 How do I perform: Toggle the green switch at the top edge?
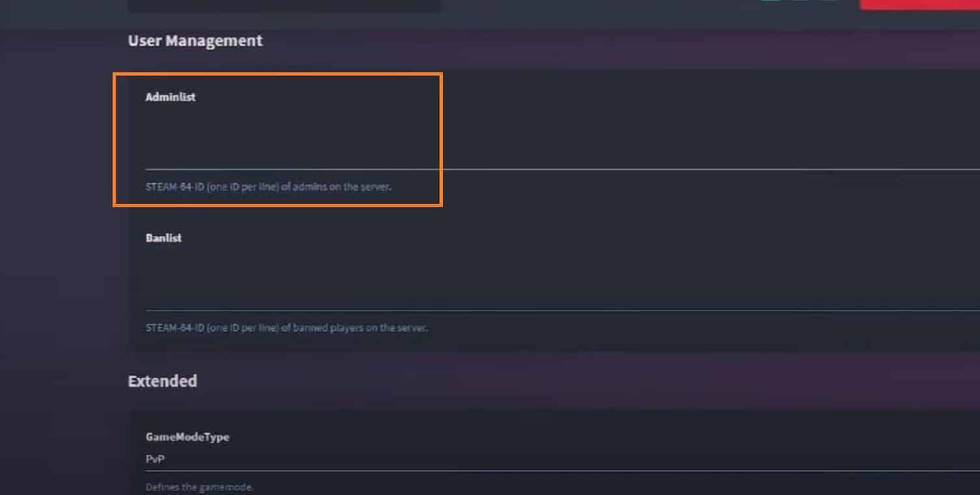tap(770, 1)
